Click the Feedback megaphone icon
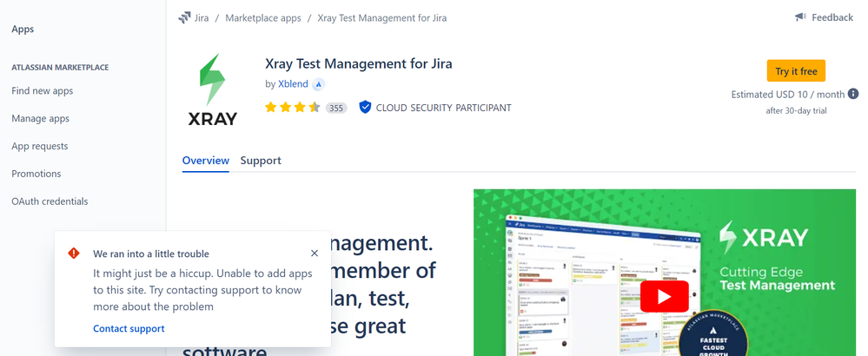This screenshot has height=356, width=868. tap(800, 17)
